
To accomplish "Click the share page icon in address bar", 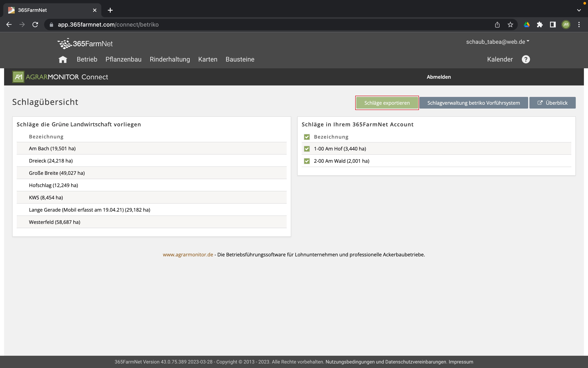I will click(497, 25).
